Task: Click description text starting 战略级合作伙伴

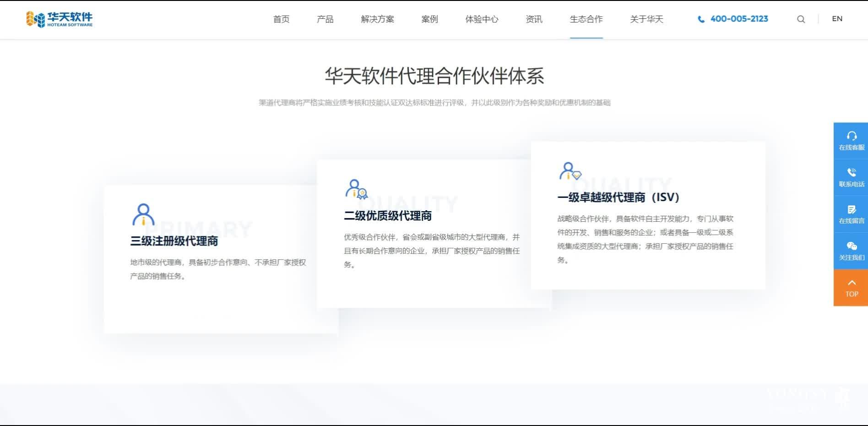Action: click(645, 239)
